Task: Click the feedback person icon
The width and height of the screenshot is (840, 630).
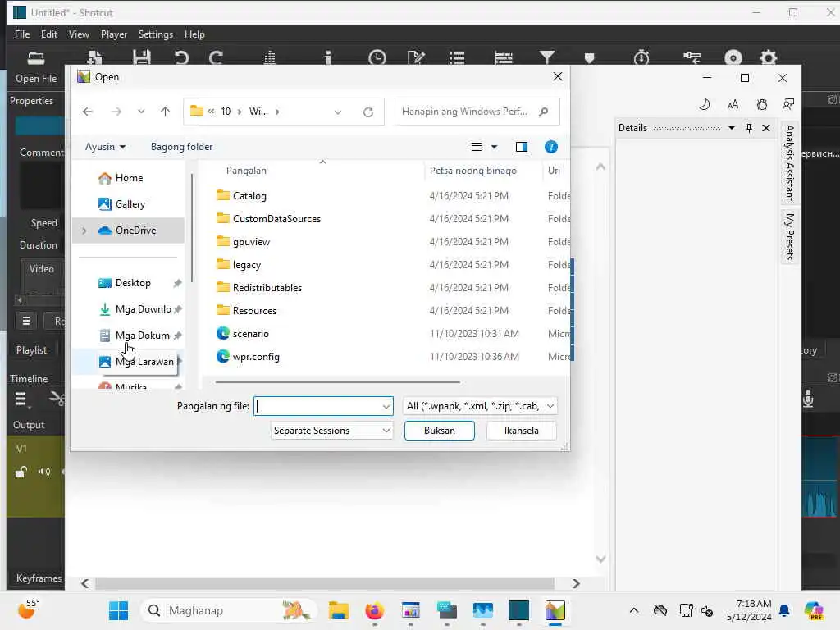Action: pos(788,104)
